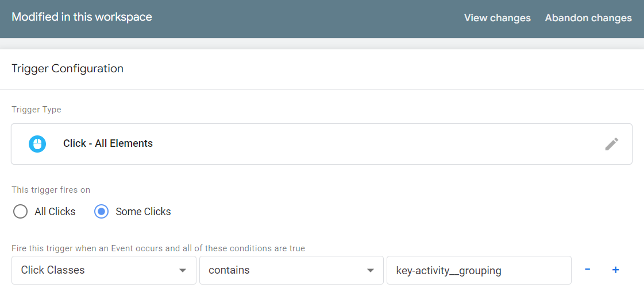Click the 'Trigger Type' field label
This screenshot has height=292, width=644.
click(36, 110)
